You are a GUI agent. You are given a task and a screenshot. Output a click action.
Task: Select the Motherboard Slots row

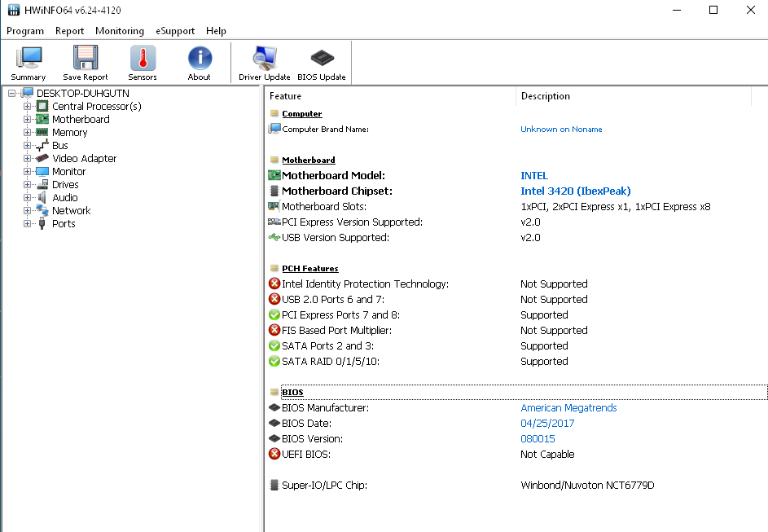click(516, 207)
